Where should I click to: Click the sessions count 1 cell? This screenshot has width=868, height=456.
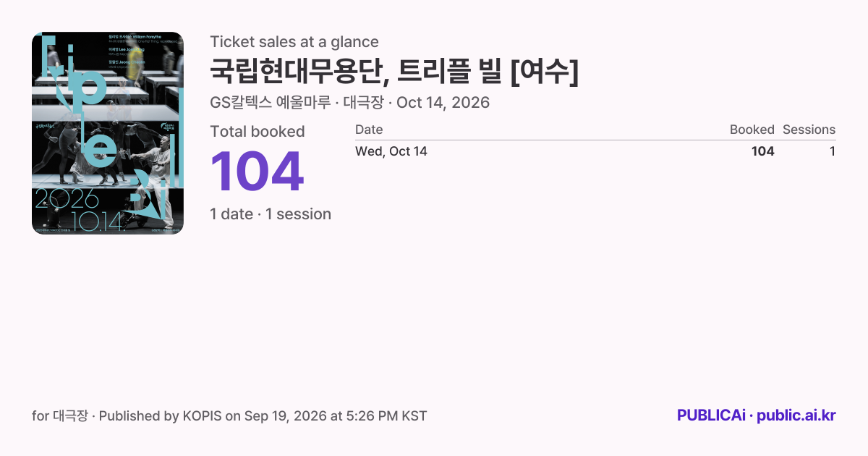832,151
